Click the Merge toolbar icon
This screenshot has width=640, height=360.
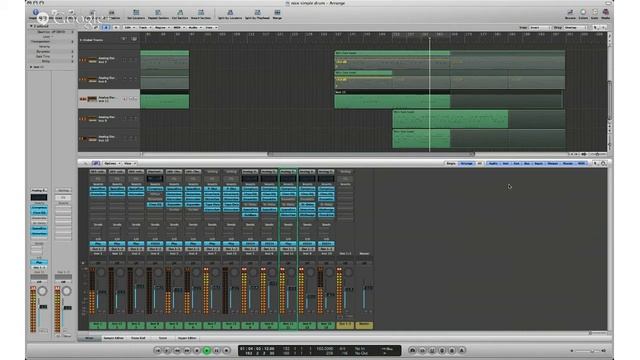[277, 14]
